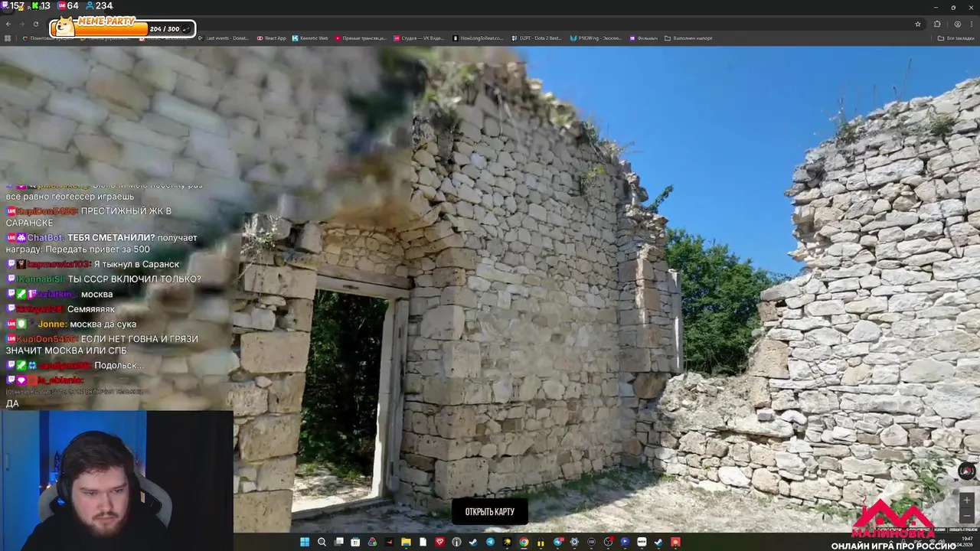The width and height of the screenshot is (980, 551).
Task: Click the MEME PARTY 204 / 300 progress bar
Action: 122,28
